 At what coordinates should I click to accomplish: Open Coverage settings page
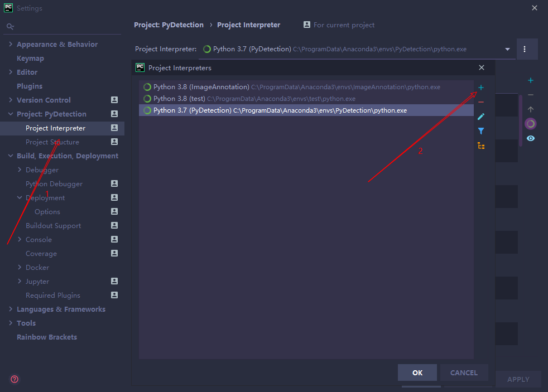coord(41,254)
